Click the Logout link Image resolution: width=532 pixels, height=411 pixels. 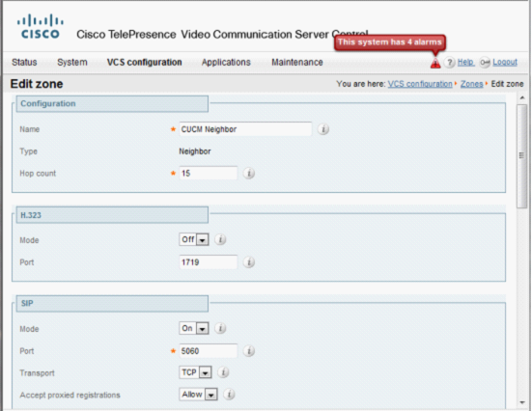505,62
